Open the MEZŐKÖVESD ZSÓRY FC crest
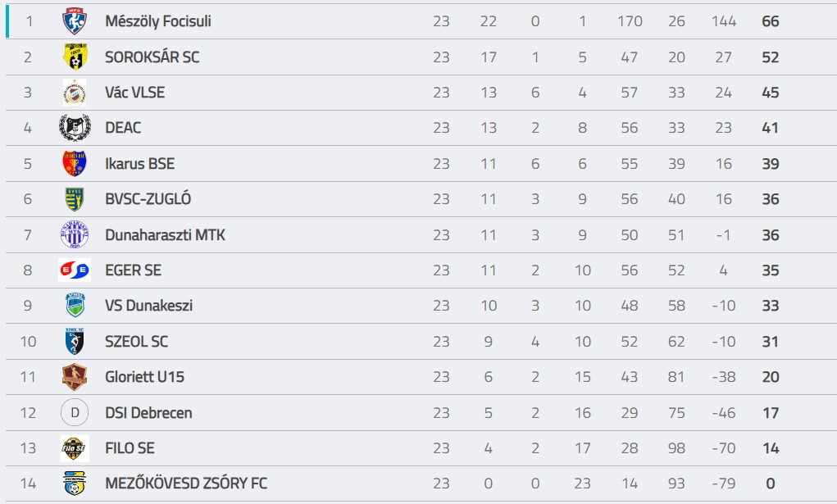This screenshot has height=504, width=837. click(x=75, y=484)
